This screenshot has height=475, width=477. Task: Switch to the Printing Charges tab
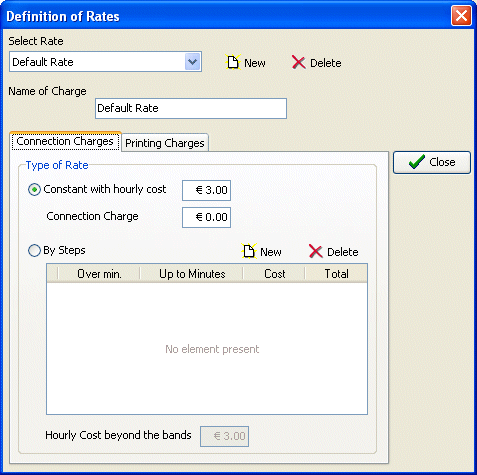click(165, 143)
